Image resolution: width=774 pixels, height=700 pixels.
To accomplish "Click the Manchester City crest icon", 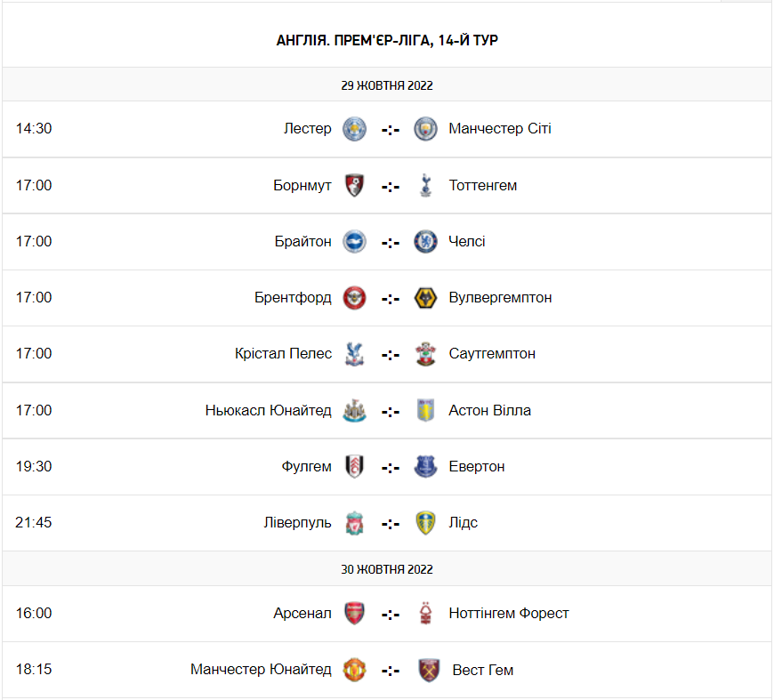I will pos(426,129).
